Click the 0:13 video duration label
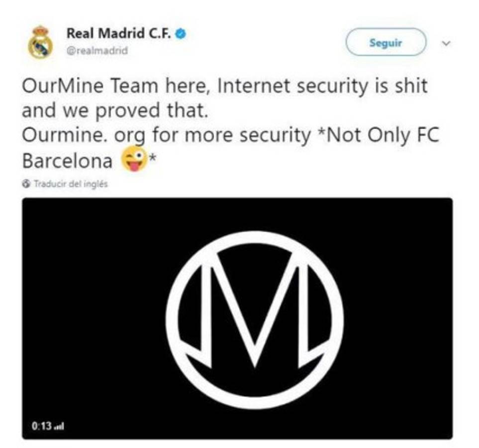Image resolution: width=479 pixels, height=448 pixels. (42, 426)
